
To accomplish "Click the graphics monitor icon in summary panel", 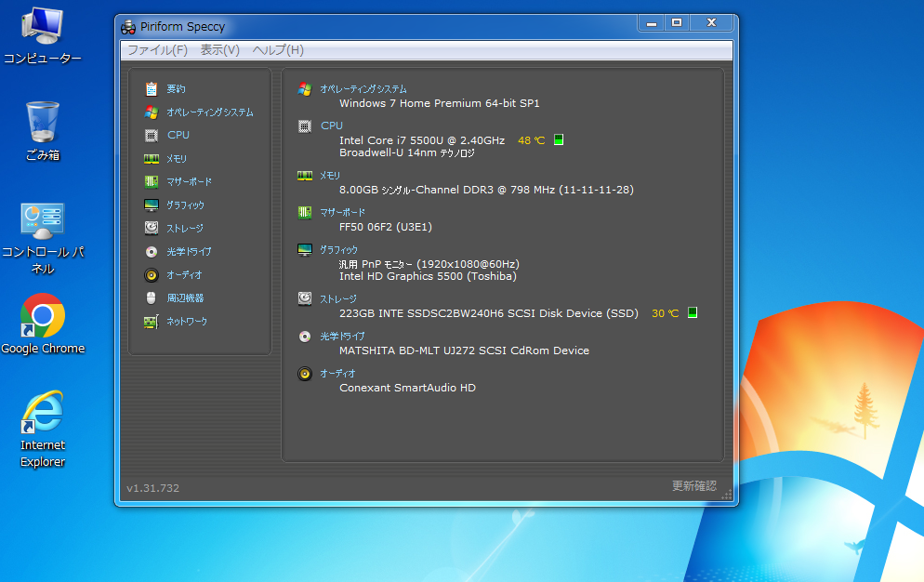I will pyautogui.click(x=305, y=250).
